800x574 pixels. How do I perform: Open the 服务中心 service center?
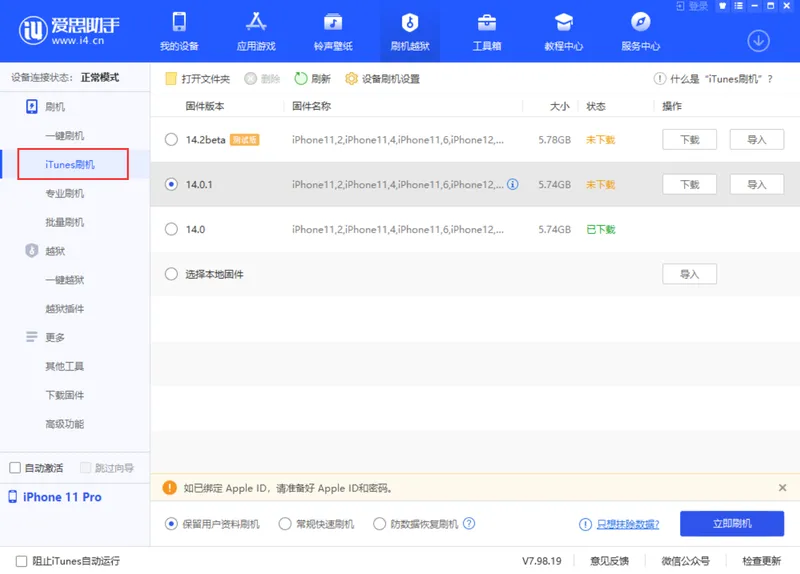[x=641, y=31]
